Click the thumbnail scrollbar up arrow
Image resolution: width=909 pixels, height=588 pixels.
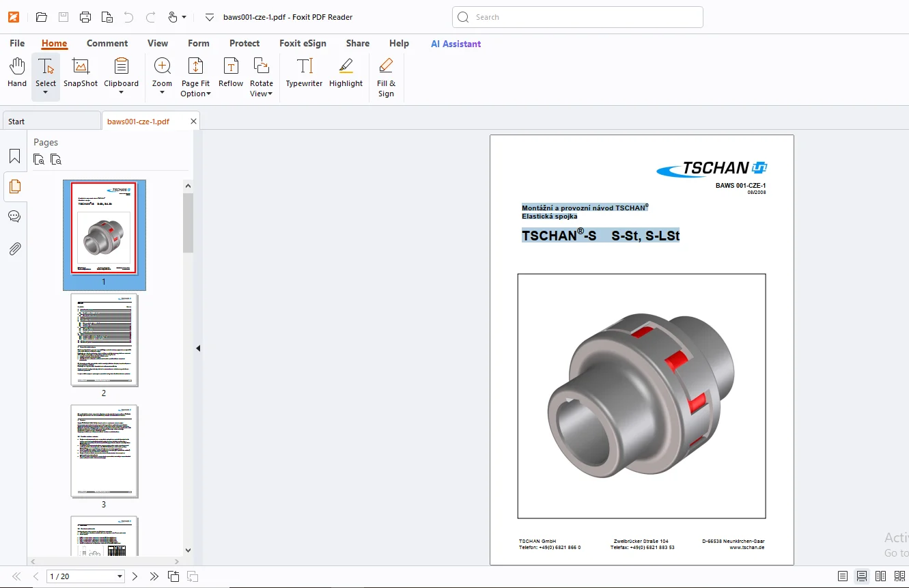point(188,185)
